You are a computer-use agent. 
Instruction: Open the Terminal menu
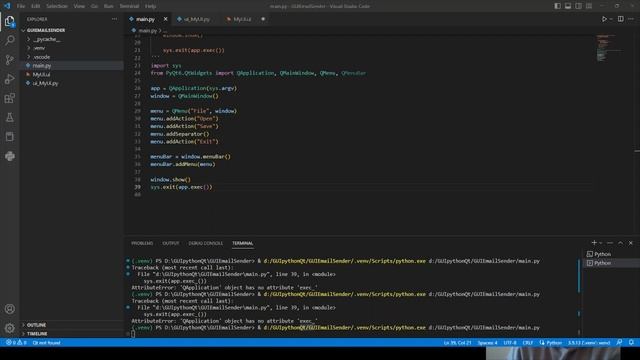pyautogui.click(x=129, y=6)
